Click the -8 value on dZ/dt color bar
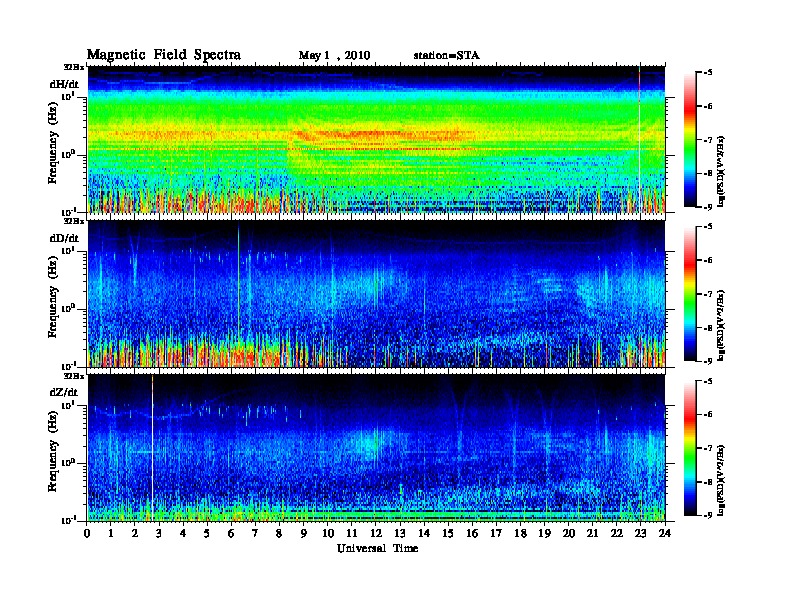 [708, 482]
